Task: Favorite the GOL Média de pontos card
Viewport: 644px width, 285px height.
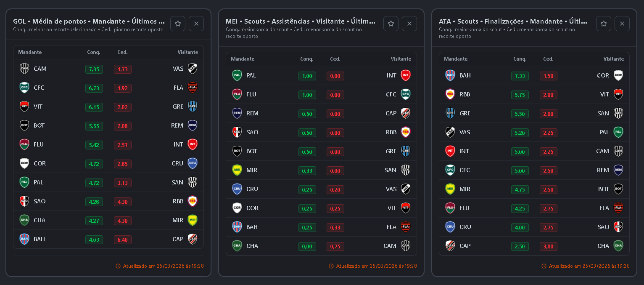Action: coord(178,24)
